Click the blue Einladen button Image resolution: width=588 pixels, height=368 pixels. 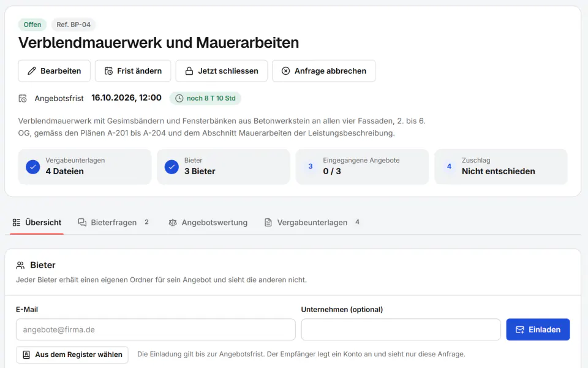[538, 330]
